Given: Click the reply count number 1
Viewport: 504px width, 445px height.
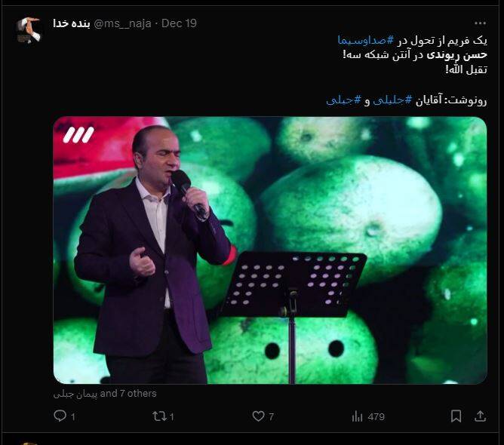Looking at the screenshot, I should [x=73, y=417].
